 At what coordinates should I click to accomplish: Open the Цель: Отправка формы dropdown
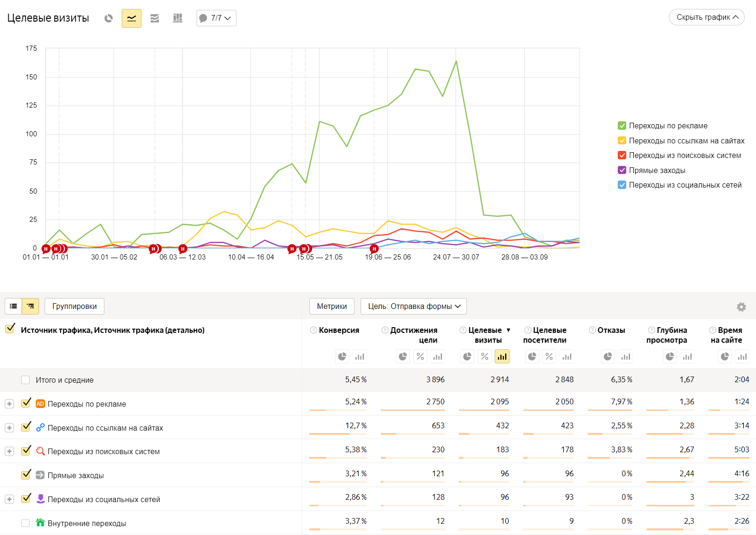point(414,307)
